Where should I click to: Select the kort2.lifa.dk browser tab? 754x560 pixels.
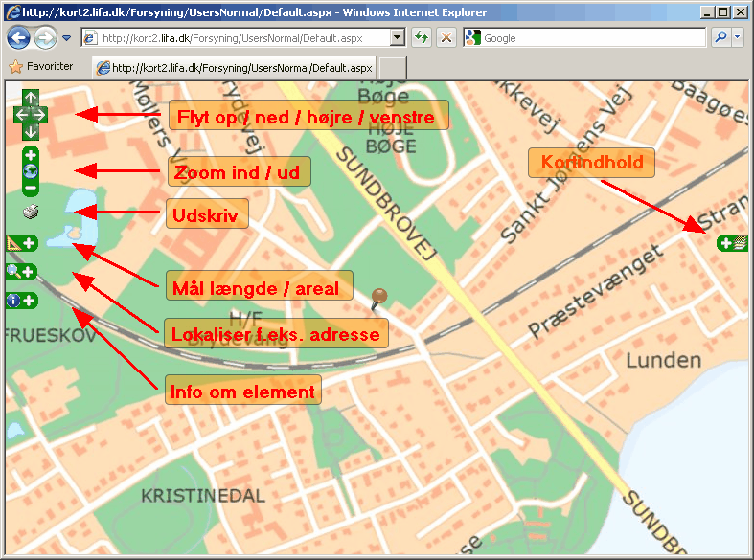[234, 68]
